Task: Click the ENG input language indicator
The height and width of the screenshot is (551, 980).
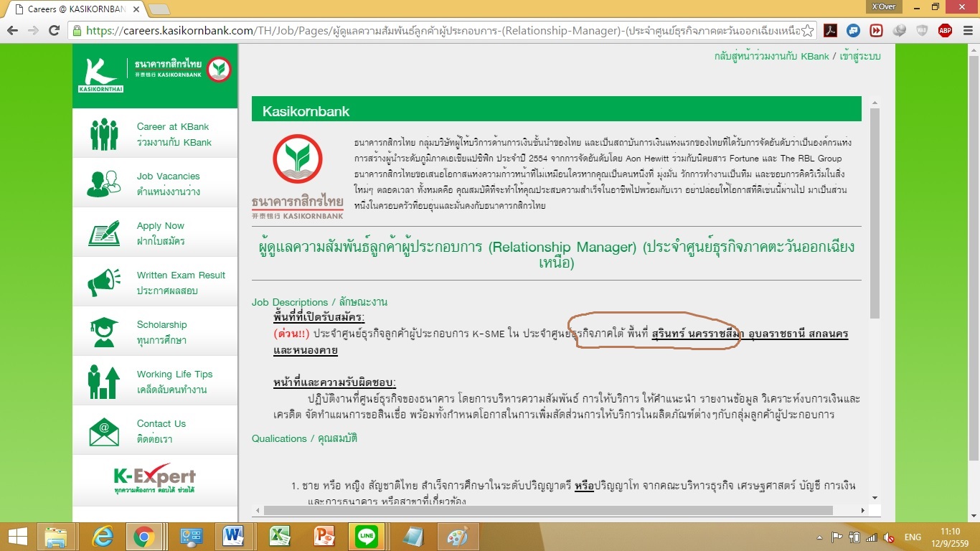Action: coord(913,537)
